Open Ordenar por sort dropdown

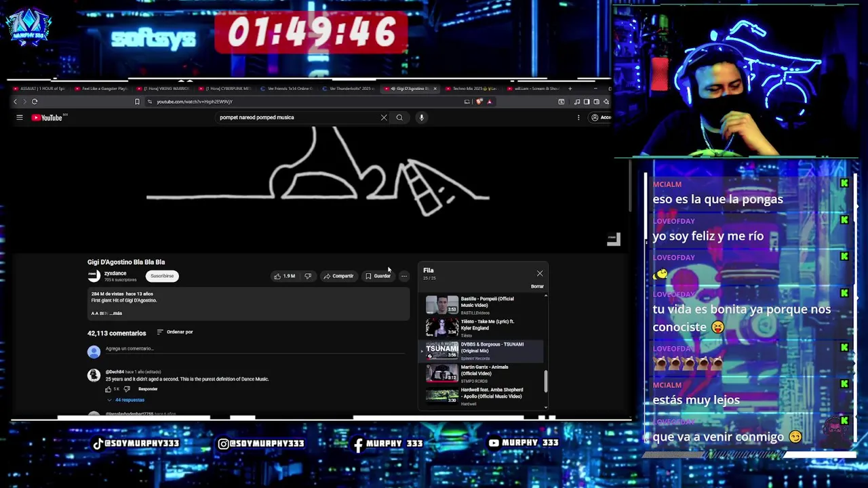point(175,332)
